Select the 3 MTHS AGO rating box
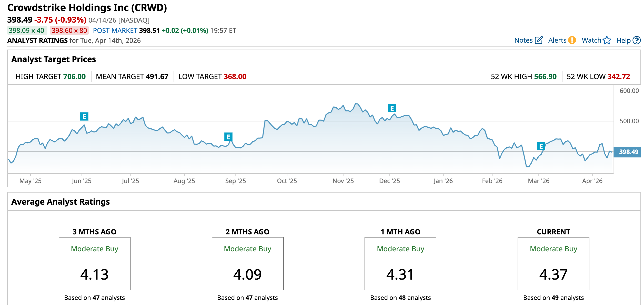This screenshot has width=644, height=305. tap(94, 263)
